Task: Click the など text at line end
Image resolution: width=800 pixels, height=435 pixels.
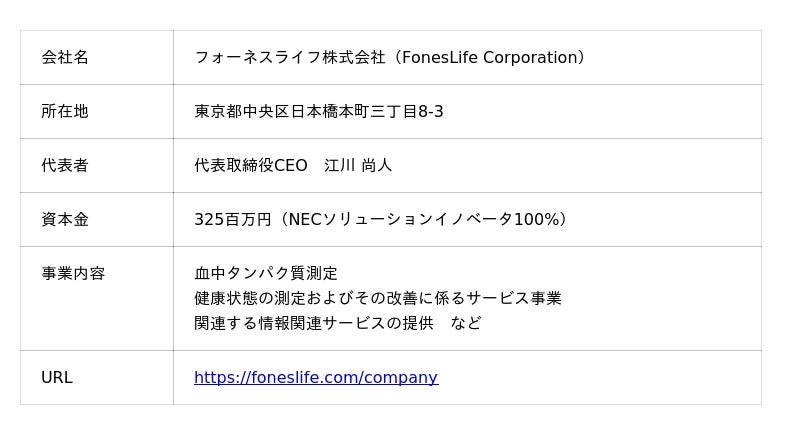Action: (x=466, y=324)
